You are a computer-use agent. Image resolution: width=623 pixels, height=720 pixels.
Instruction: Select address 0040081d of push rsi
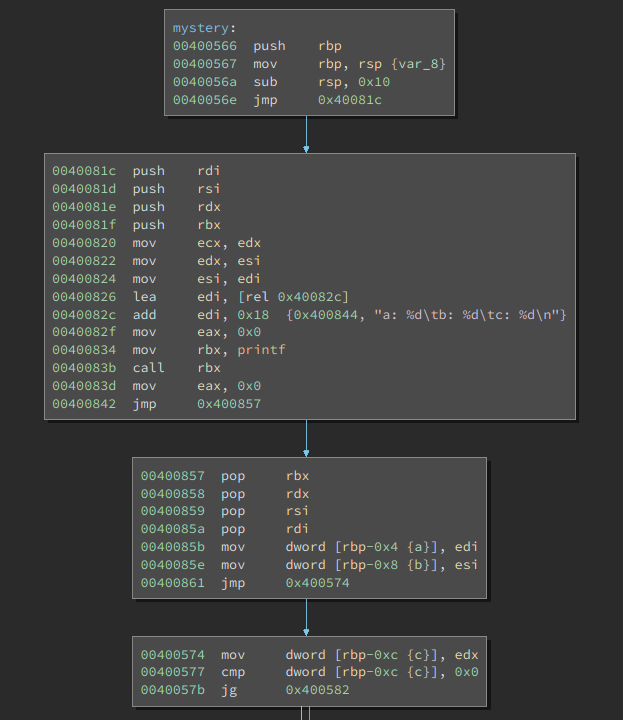(84, 189)
